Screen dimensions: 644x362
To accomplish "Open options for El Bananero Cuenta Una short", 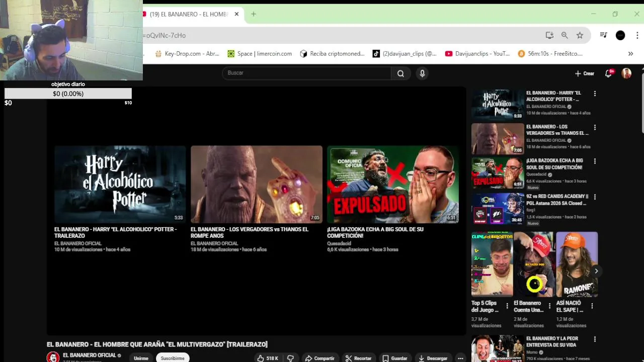I will coord(549,306).
